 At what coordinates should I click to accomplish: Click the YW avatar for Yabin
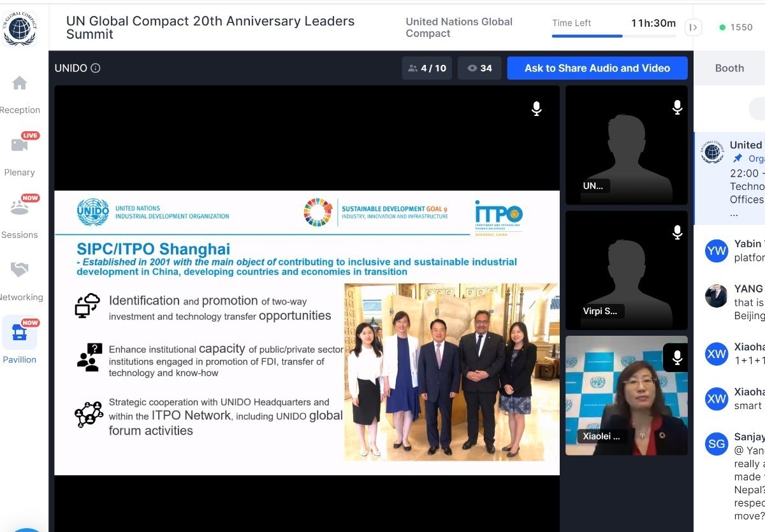click(717, 251)
